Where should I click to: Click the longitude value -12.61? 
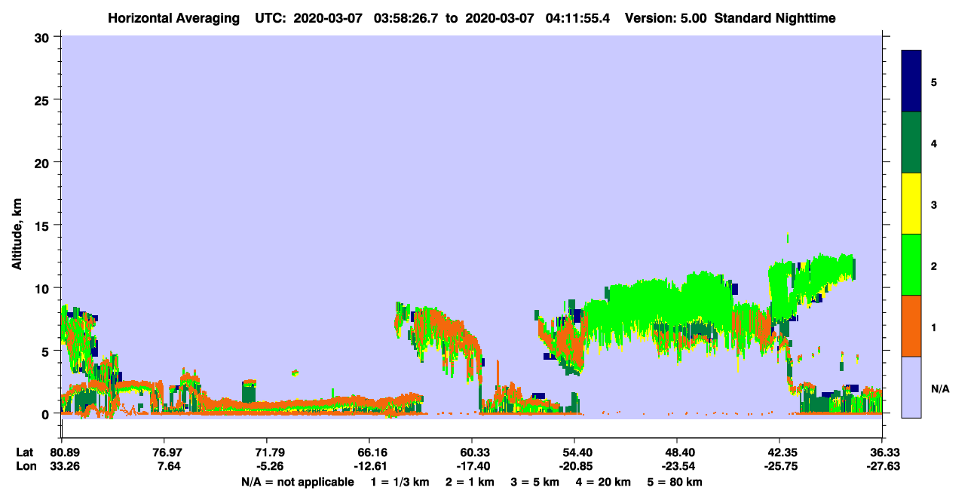coord(369,467)
